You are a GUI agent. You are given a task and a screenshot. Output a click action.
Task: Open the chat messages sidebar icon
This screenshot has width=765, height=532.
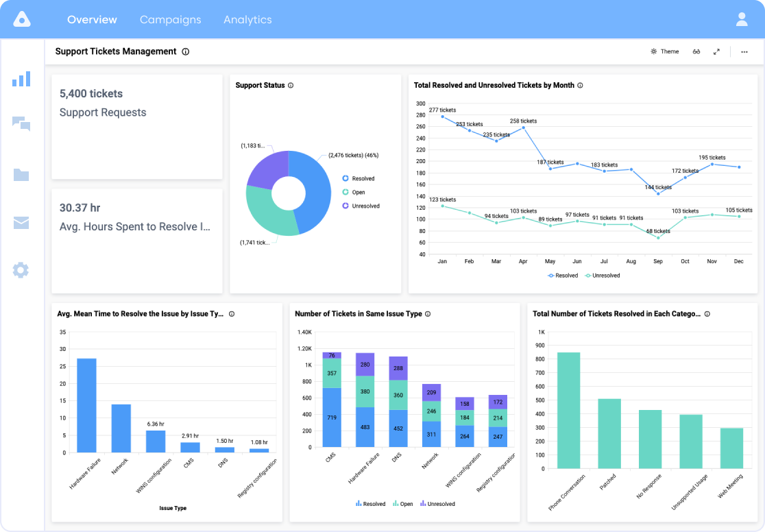[21, 124]
